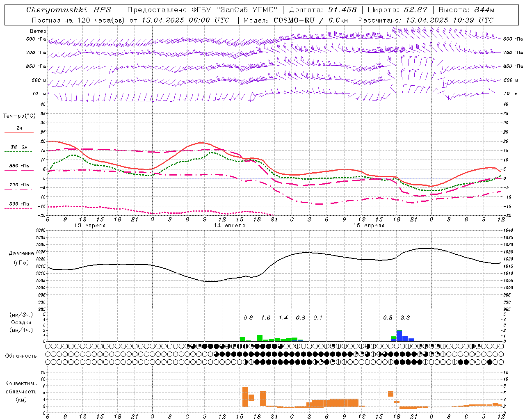Select the Тем-ра(°C) axis label
This screenshot has height=420, width=525.
pyautogui.click(x=19, y=116)
